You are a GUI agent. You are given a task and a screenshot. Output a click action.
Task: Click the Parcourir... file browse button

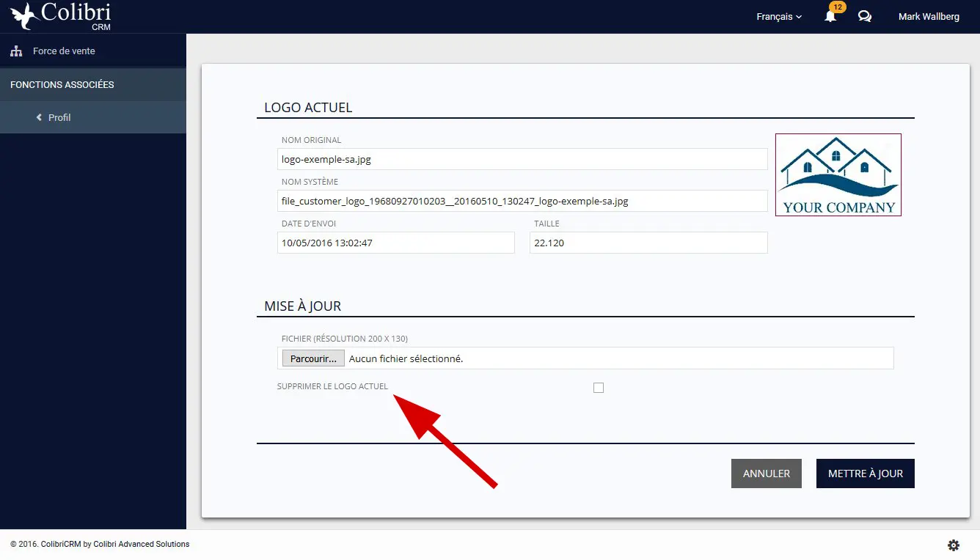coord(313,358)
